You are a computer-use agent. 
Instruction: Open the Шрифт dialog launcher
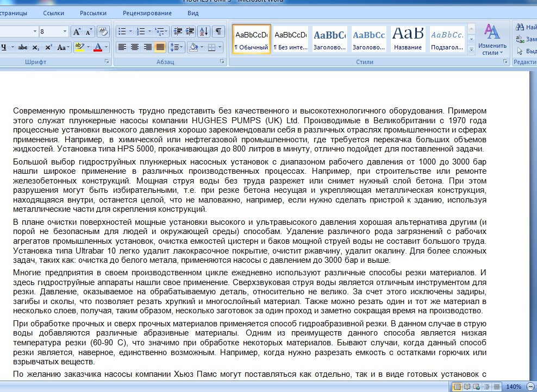pos(107,61)
